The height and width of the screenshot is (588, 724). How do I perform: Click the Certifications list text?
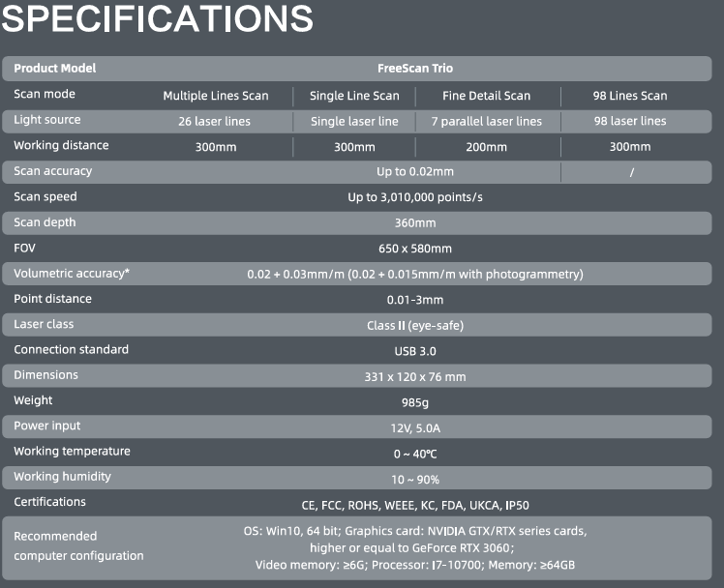coord(414,504)
